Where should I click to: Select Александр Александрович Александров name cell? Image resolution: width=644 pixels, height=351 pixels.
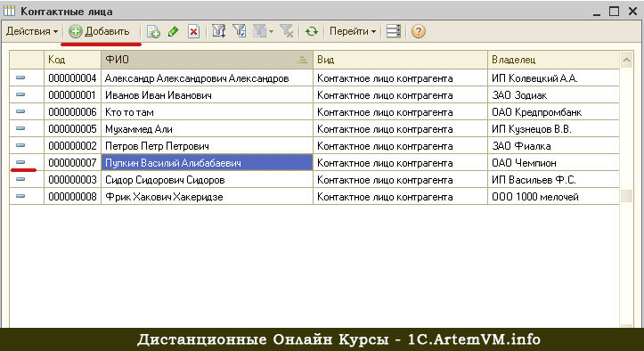[207, 78]
